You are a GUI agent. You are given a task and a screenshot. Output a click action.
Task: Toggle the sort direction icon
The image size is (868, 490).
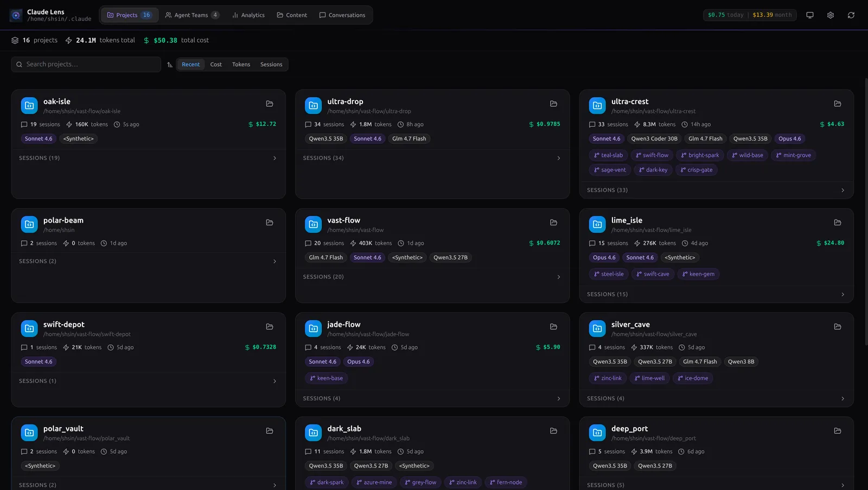pos(170,65)
